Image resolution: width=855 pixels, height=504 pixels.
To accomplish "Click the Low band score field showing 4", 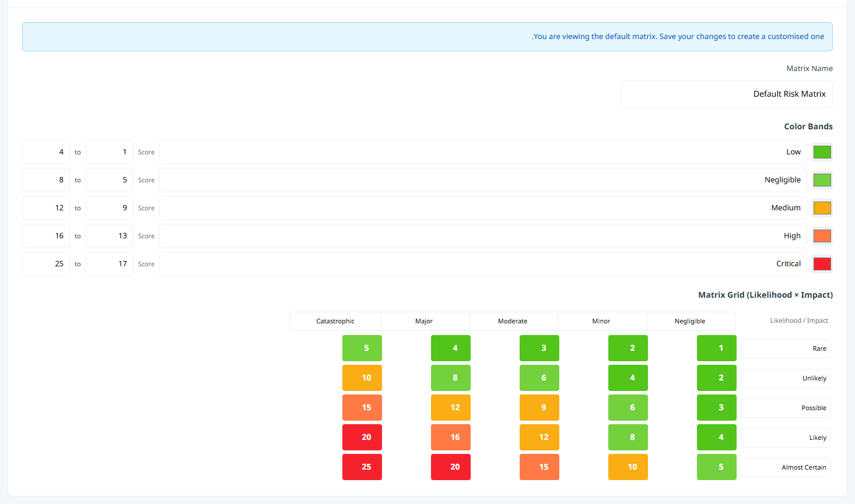I will click(x=46, y=152).
